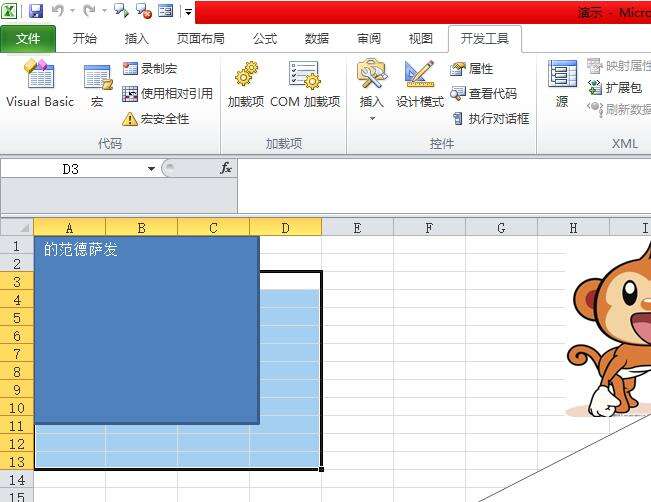Open the XML 源 source pane
Image resolution: width=651 pixels, height=502 pixels.
pos(562,84)
